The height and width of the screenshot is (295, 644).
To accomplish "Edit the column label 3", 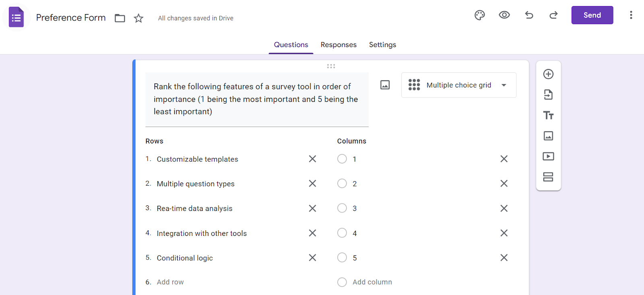I will click(355, 208).
